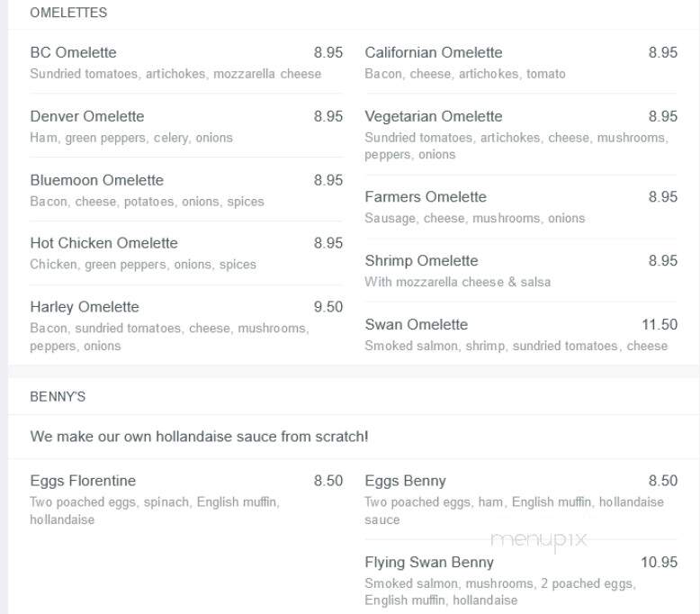The width and height of the screenshot is (700, 614).
Task: Click the hollandaise sauce from scratch note
Action: tap(199, 437)
